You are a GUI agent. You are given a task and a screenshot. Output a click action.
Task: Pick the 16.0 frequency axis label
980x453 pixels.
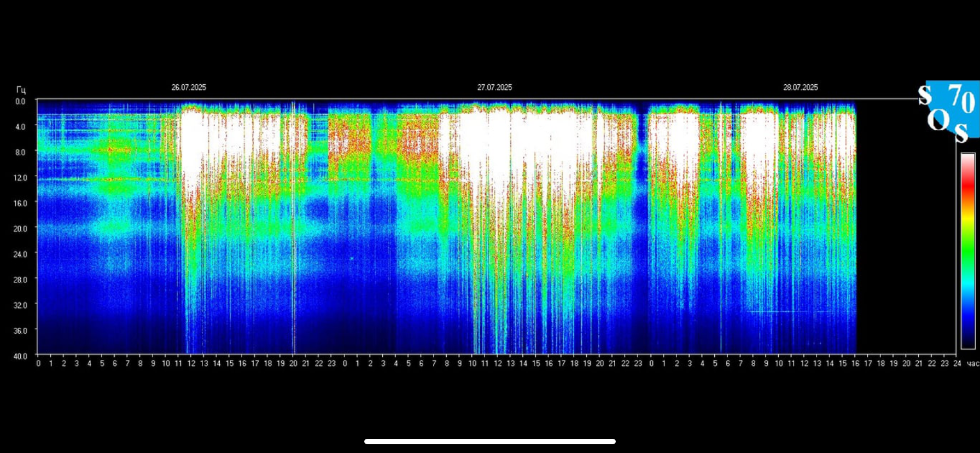coord(20,204)
